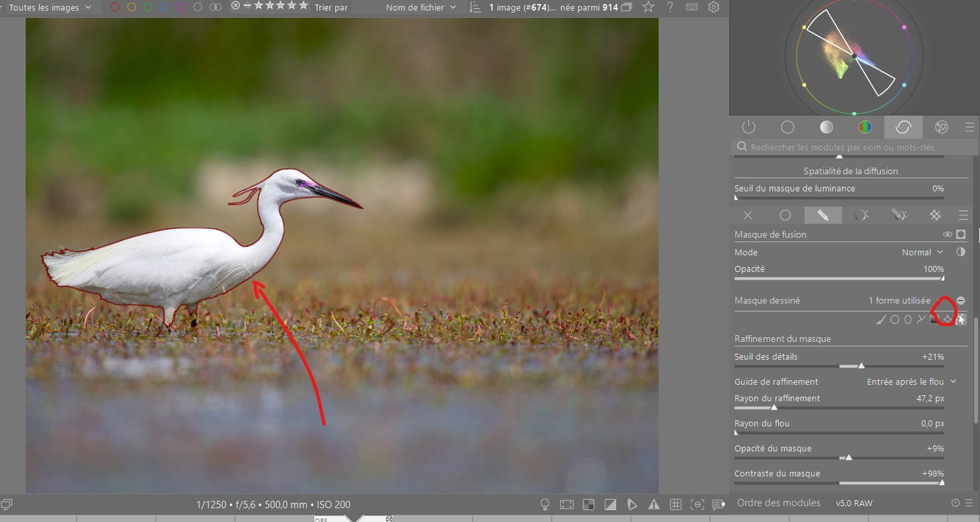This screenshot has width=980, height=522.
Task: Open blending options hamburger menu
Action: tap(964, 215)
